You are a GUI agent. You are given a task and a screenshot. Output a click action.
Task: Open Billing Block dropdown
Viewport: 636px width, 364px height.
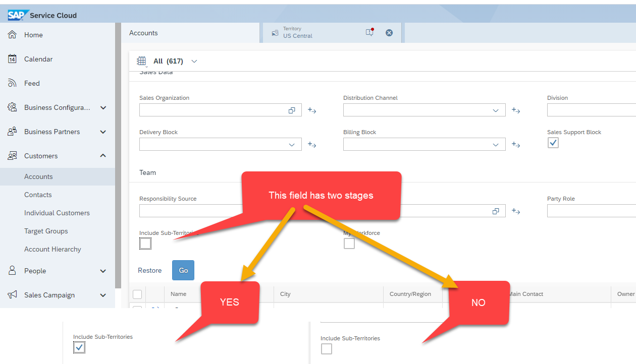496,145
